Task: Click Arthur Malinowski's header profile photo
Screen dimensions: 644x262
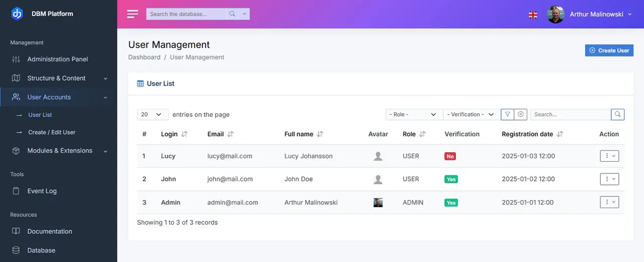Action: (x=555, y=14)
